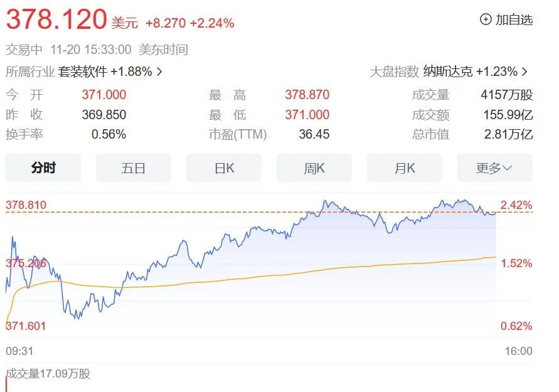Image resolution: width=559 pixels, height=392 pixels.
Task: Click the 16:00 time axis label
Action: click(518, 351)
